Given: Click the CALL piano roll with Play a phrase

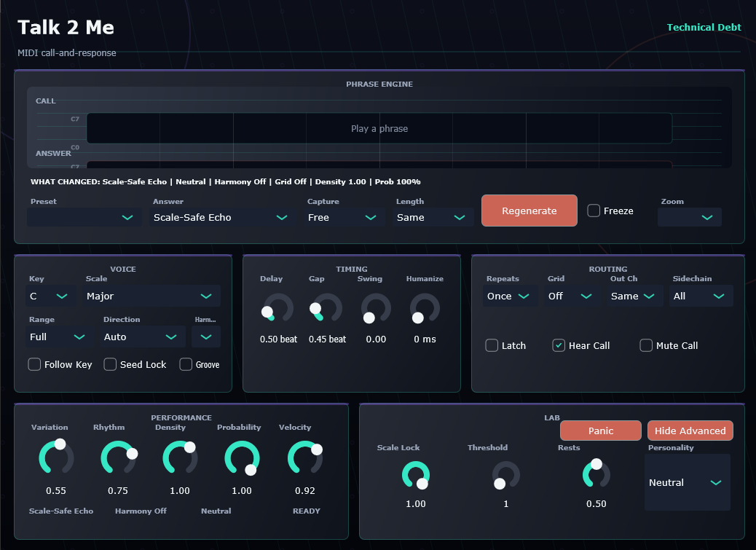Looking at the screenshot, I should [x=379, y=128].
